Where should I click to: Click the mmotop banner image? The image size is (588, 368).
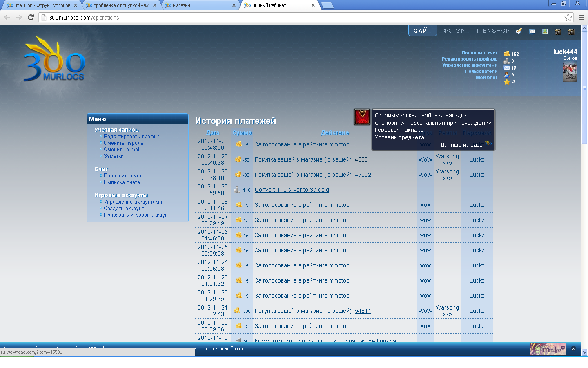[x=548, y=349]
